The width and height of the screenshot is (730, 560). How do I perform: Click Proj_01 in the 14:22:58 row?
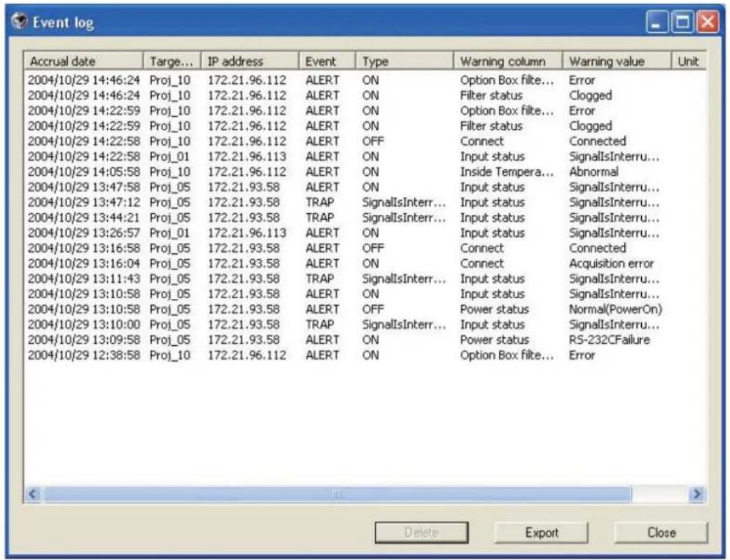click(170, 156)
